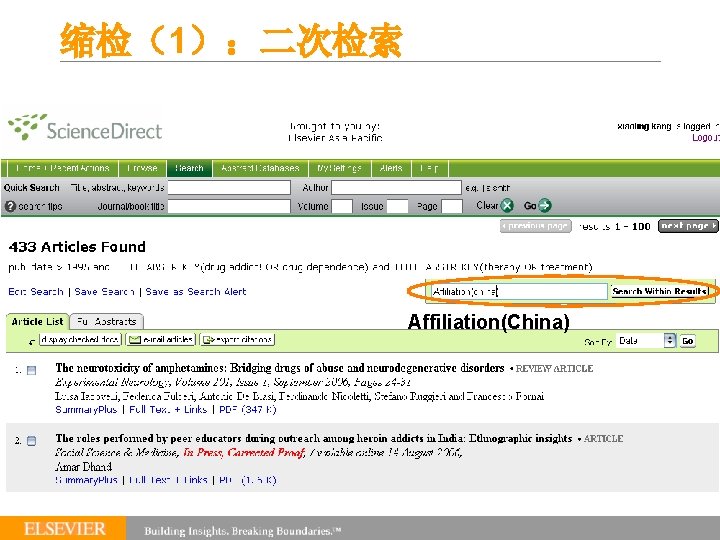Click Save as Search Alert link
Screen dimensions: 720x540
click(196, 292)
